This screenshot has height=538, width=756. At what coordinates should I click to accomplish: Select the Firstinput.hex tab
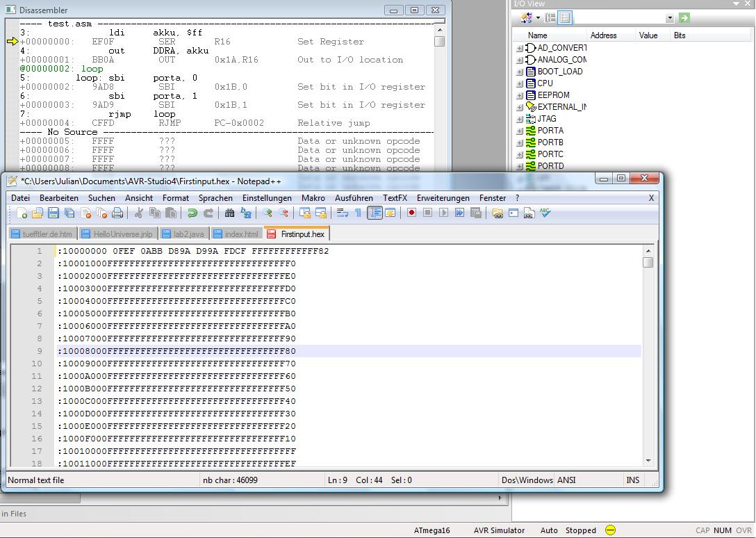(x=297, y=234)
